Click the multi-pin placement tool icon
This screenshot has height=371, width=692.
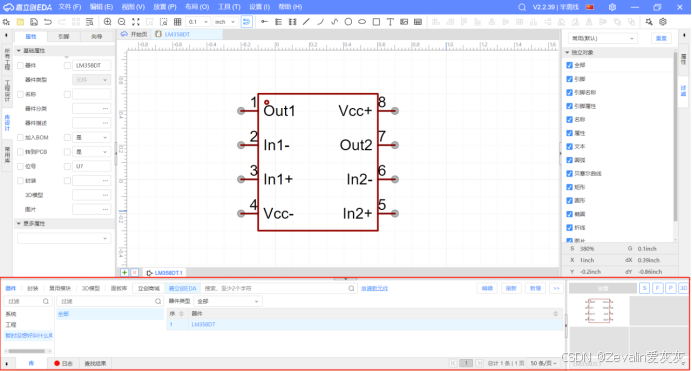278,22
